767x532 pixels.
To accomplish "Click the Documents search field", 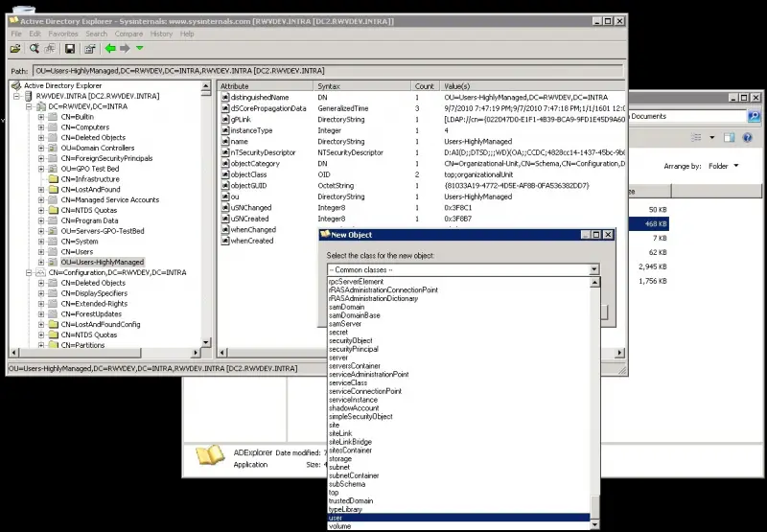I will (687, 116).
